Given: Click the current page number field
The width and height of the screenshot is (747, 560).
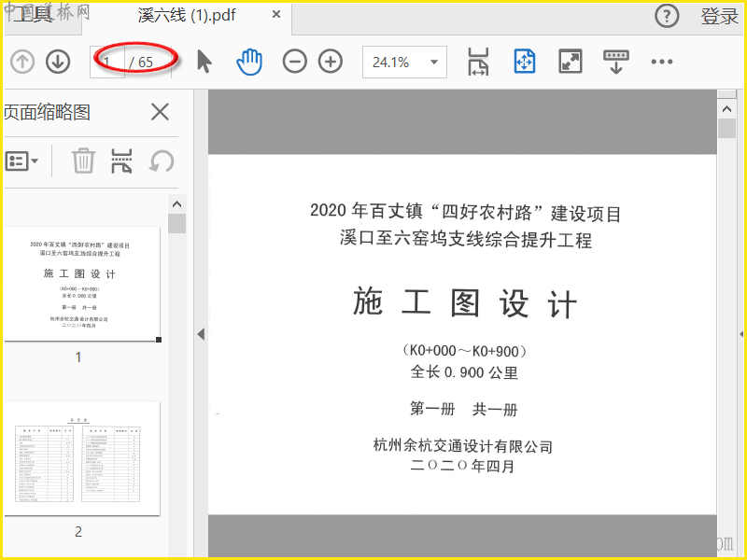Looking at the screenshot, I should (x=106, y=62).
